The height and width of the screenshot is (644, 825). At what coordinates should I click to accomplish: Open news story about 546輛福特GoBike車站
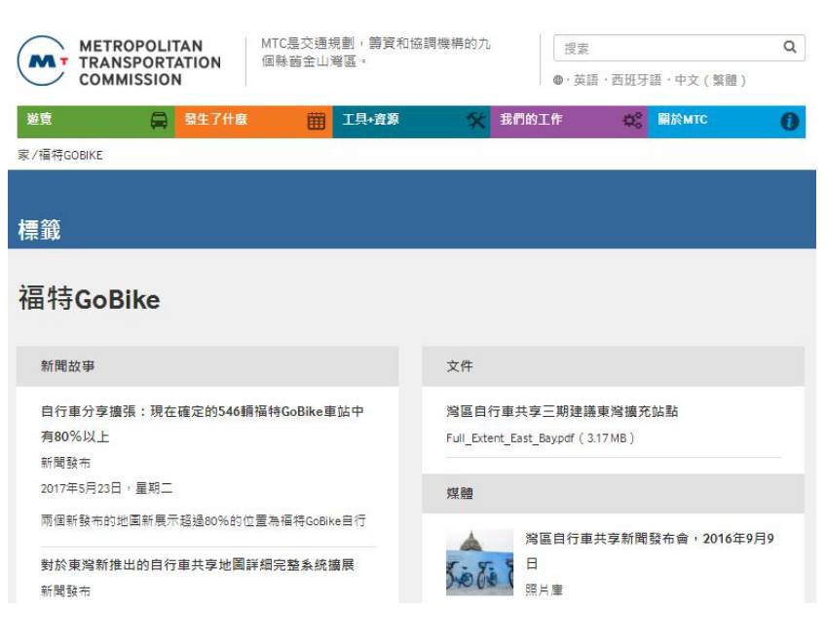pos(203,424)
